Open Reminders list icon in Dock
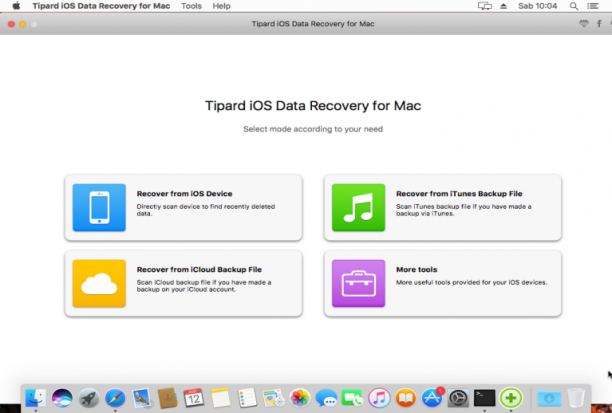This screenshot has height=413, width=612. coord(247,398)
